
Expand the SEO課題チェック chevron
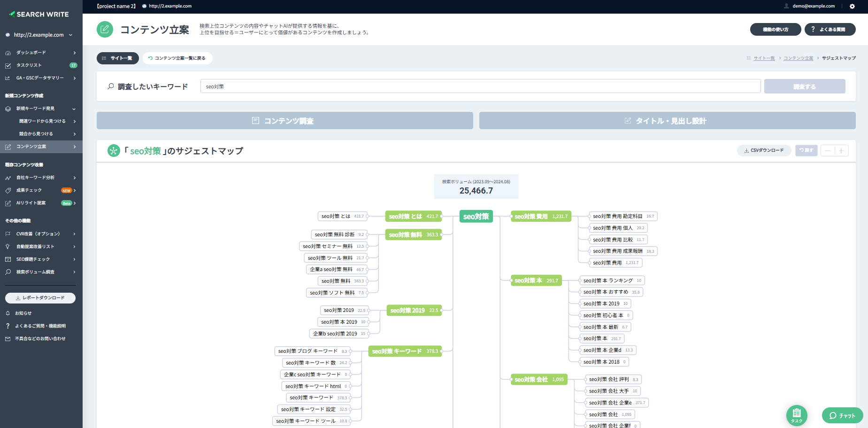(x=75, y=259)
